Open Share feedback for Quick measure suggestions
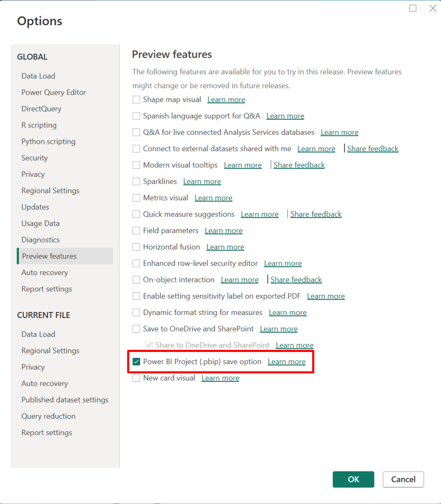 [316, 214]
